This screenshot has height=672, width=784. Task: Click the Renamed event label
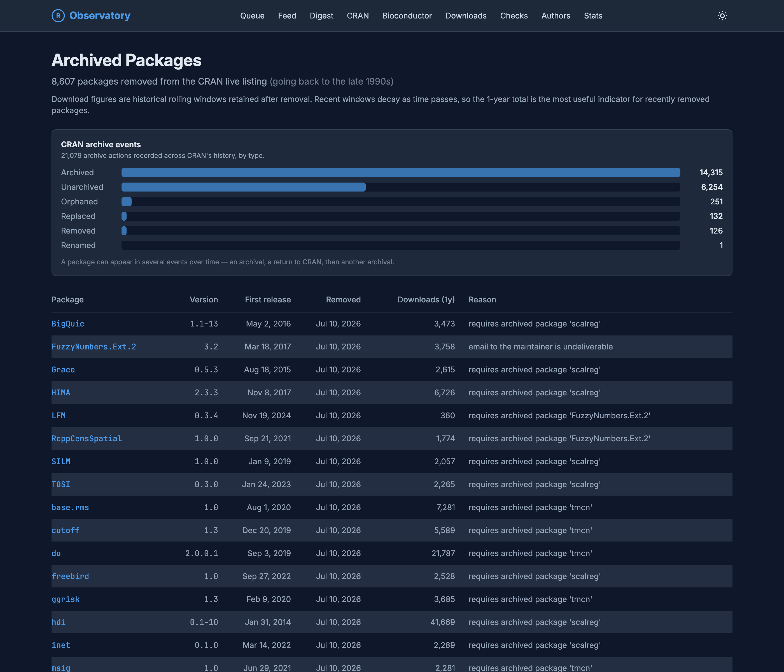click(x=78, y=245)
